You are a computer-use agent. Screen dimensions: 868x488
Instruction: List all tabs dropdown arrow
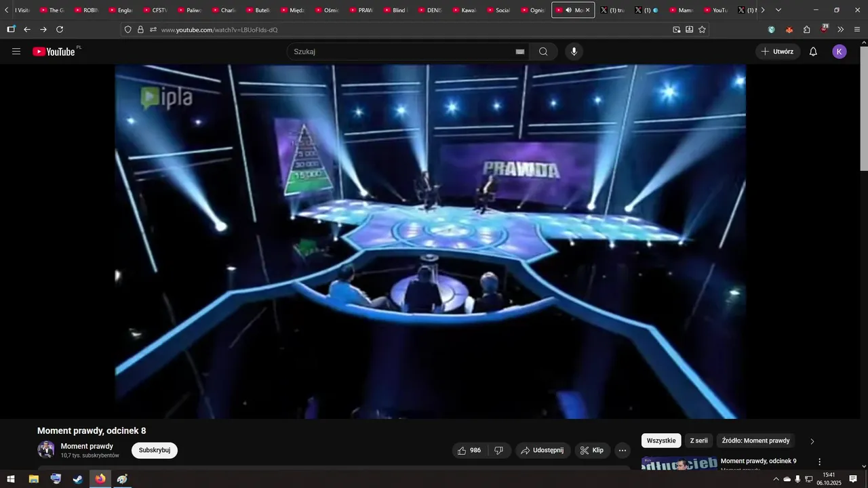[778, 10]
